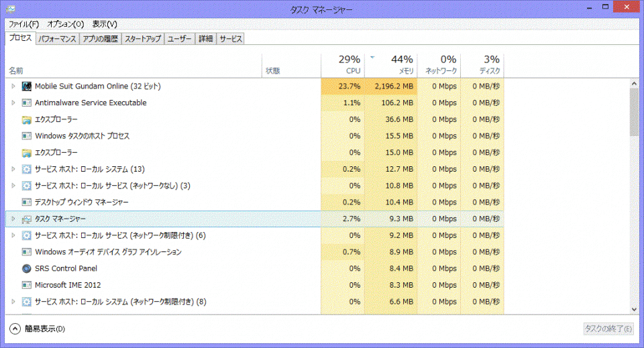Click the 2.7% CPU cell of Task Manager
This screenshot has width=644, height=348.
pyautogui.click(x=343, y=219)
